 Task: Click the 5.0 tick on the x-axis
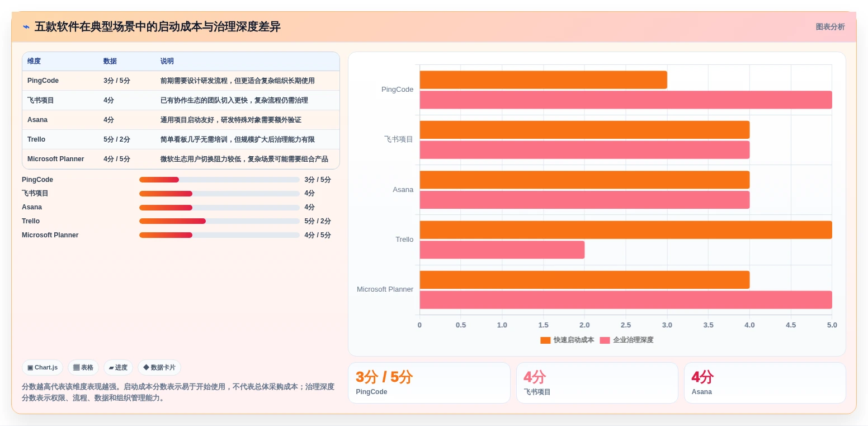(832, 325)
